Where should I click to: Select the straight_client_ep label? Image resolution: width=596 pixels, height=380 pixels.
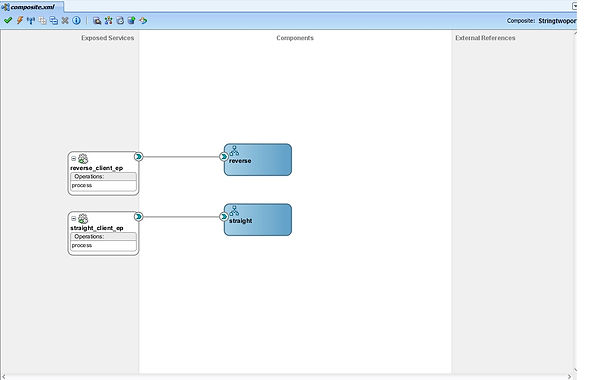[97, 228]
